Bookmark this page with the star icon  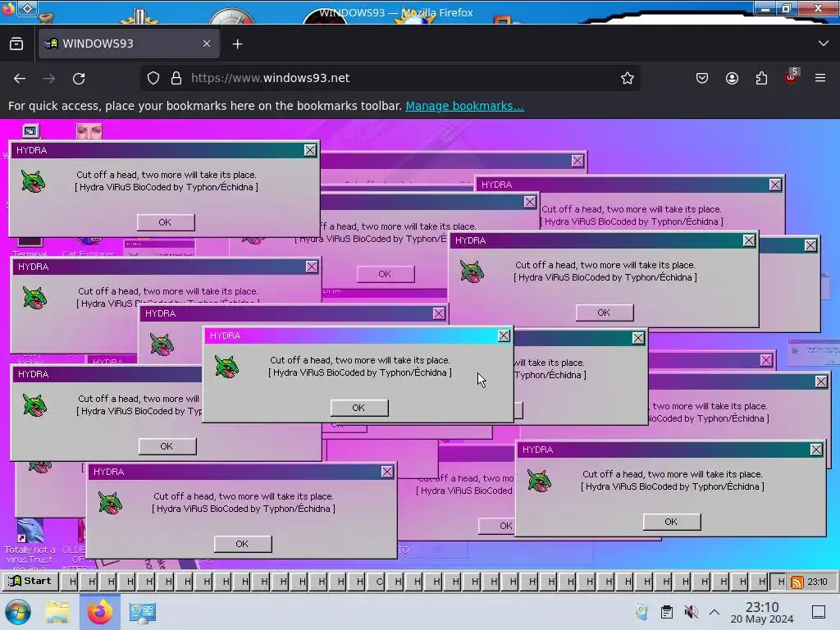coord(628,78)
